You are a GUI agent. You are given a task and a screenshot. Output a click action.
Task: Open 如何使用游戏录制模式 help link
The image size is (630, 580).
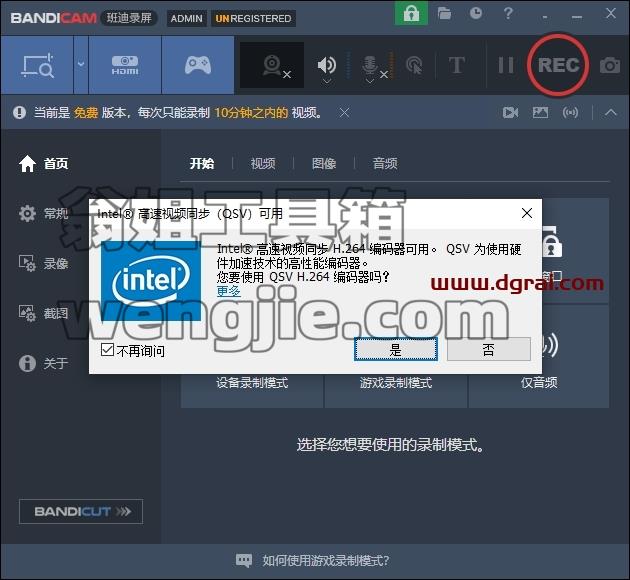[x=325, y=560]
